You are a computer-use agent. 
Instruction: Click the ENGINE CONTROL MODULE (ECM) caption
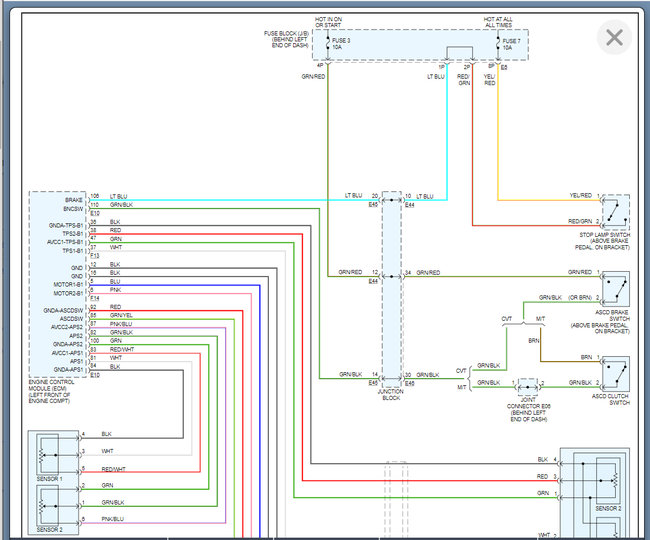coord(51,391)
